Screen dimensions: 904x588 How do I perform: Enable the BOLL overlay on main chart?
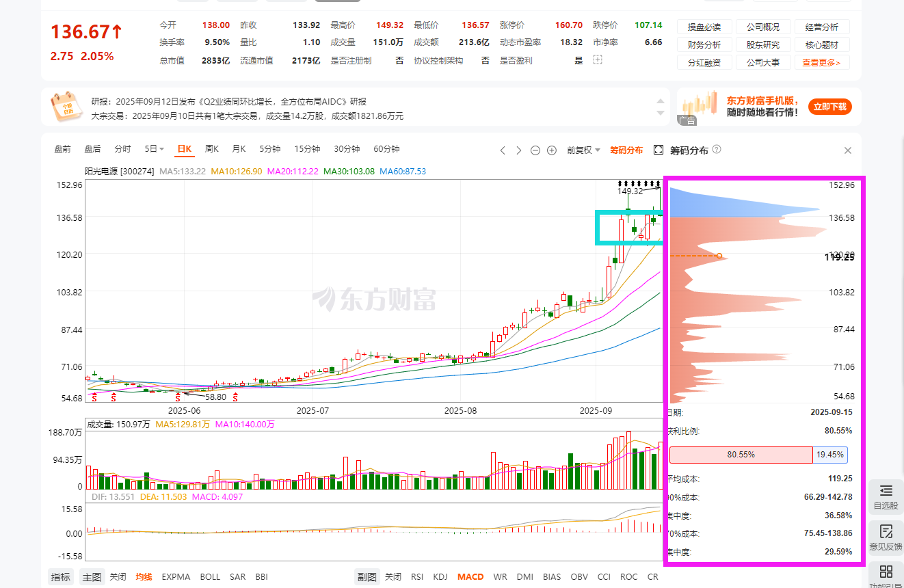pos(211,577)
